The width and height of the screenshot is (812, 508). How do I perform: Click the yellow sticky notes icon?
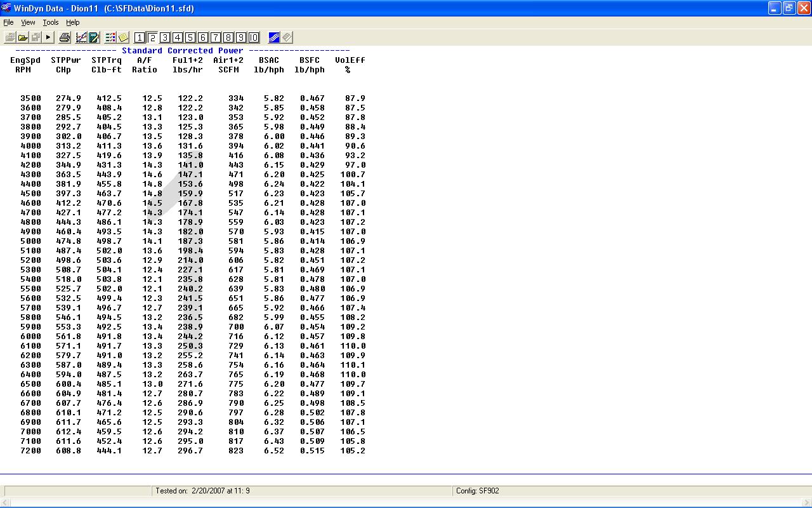click(123, 37)
